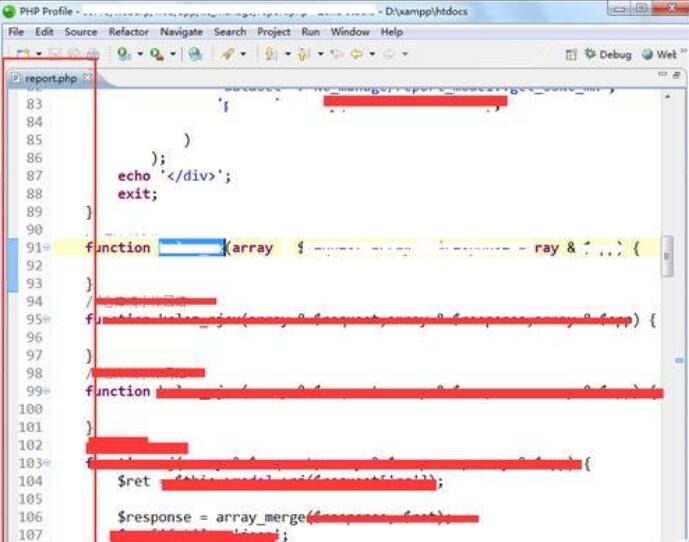Switch to the Web perspective
This screenshot has height=542, width=689.
pos(660,54)
